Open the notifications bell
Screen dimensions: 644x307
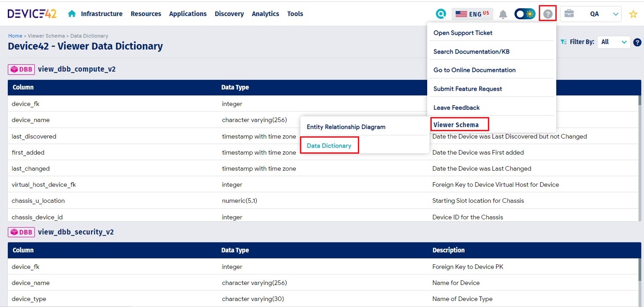(503, 14)
